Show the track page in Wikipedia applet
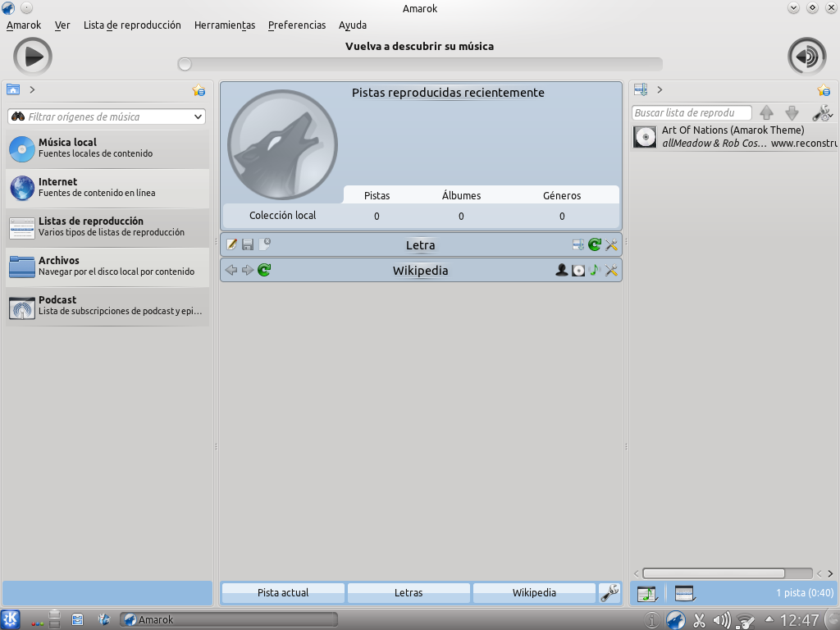Screen dimensions: 840x630 594,270
